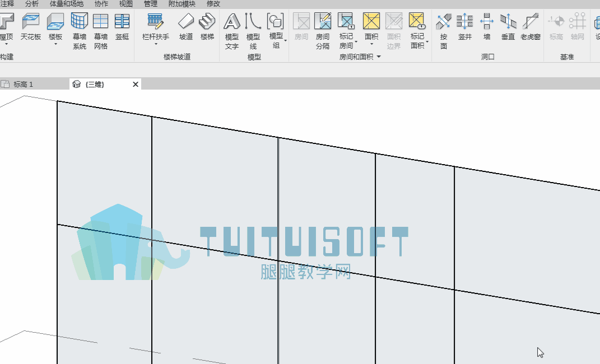Click the 老虎窗 (Dormer) opening tool
600x364 pixels.
pyautogui.click(x=531, y=26)
